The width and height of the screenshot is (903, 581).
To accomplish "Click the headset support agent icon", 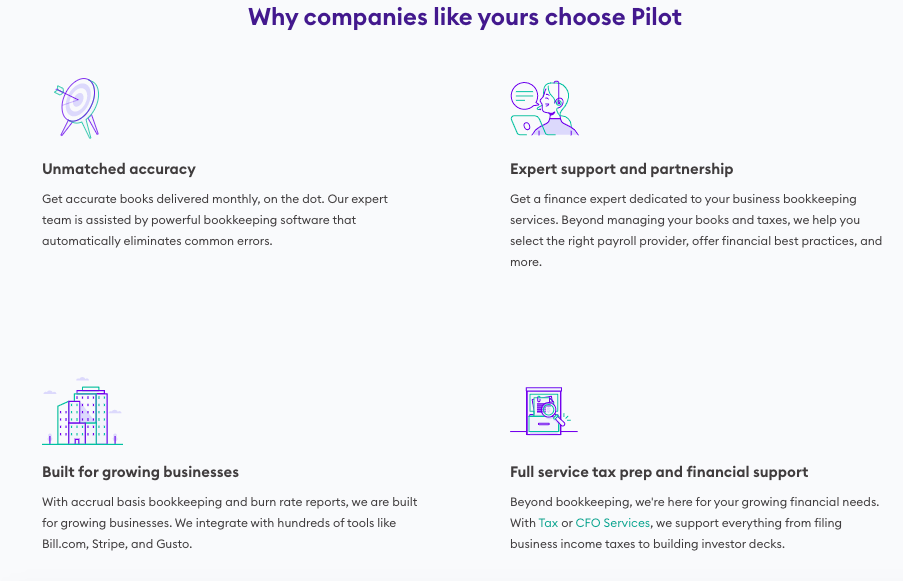I will (544, 108).
